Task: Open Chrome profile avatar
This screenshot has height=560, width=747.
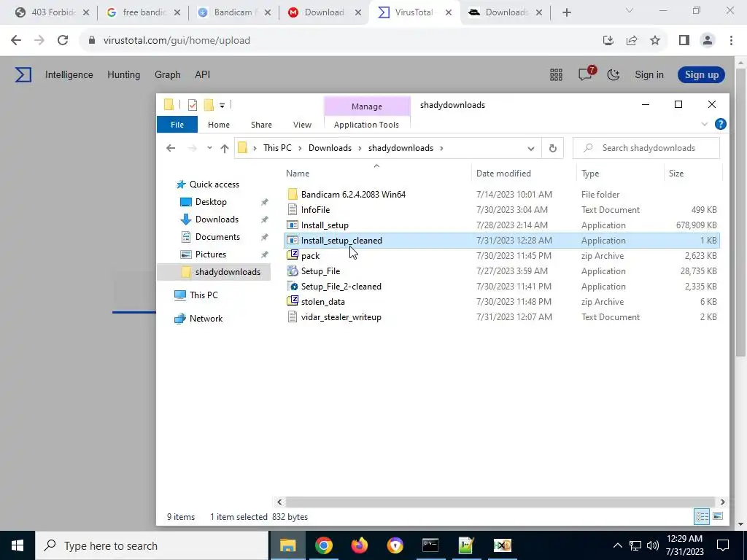Action: [708, 41]
